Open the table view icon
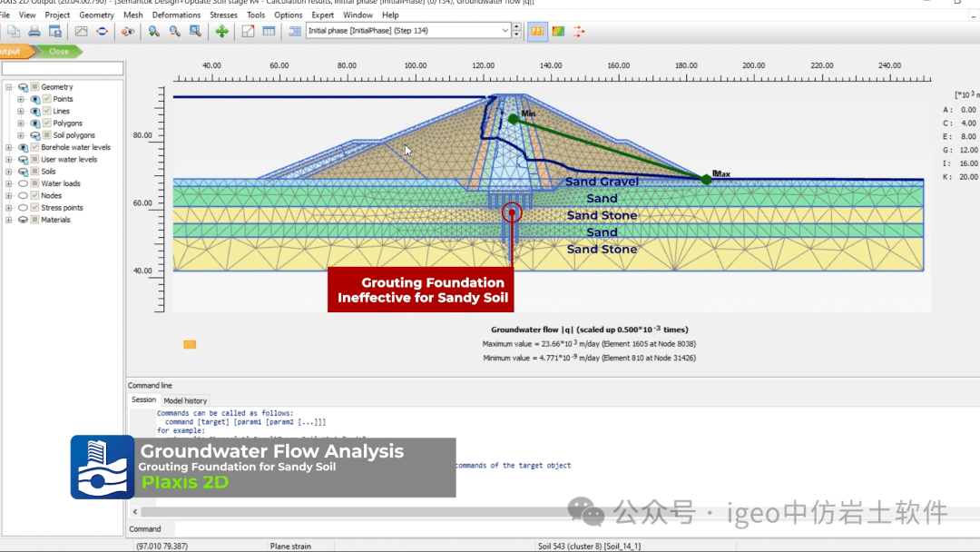 pos(269,31)
